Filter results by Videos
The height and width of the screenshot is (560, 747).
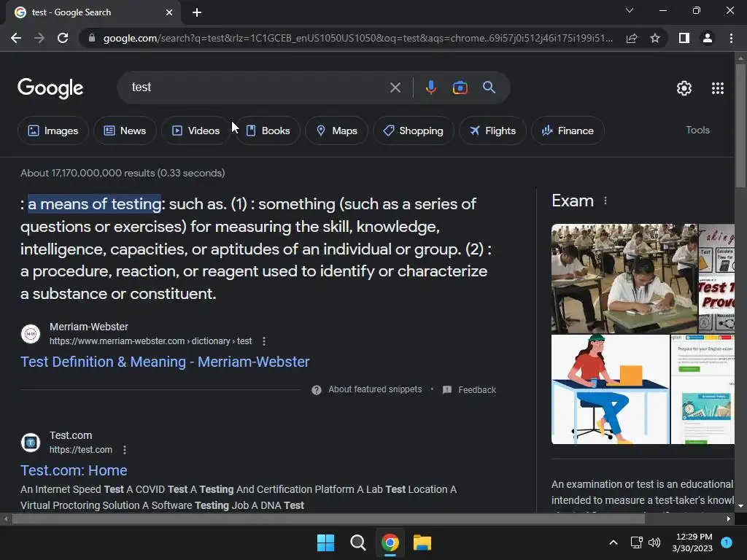point(196,131)
